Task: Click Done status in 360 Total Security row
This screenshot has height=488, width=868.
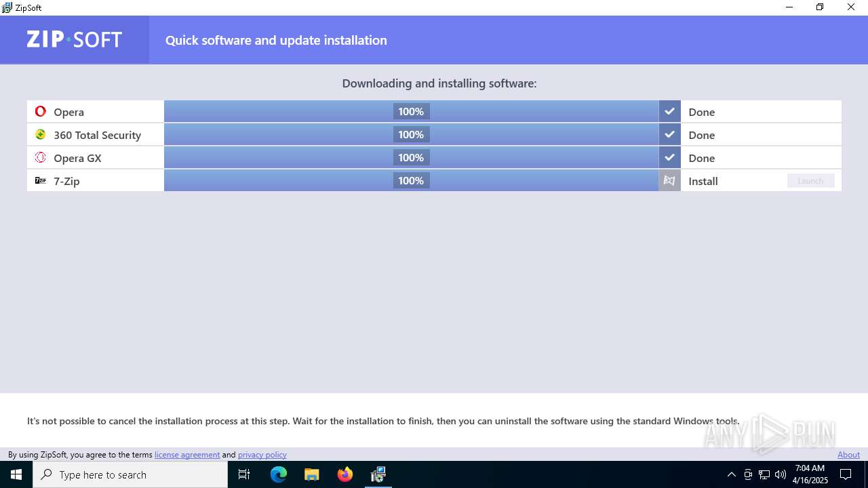Action: click(702, 135)
